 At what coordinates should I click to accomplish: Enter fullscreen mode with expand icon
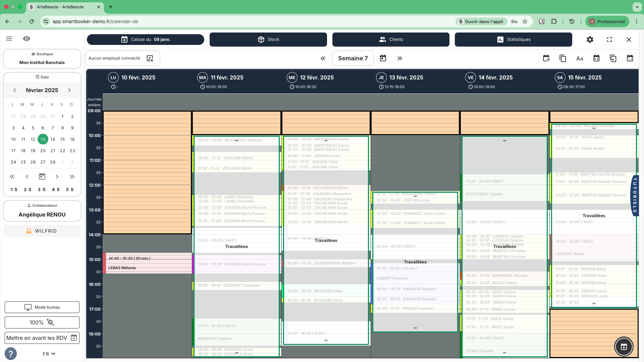click(609, 40)
